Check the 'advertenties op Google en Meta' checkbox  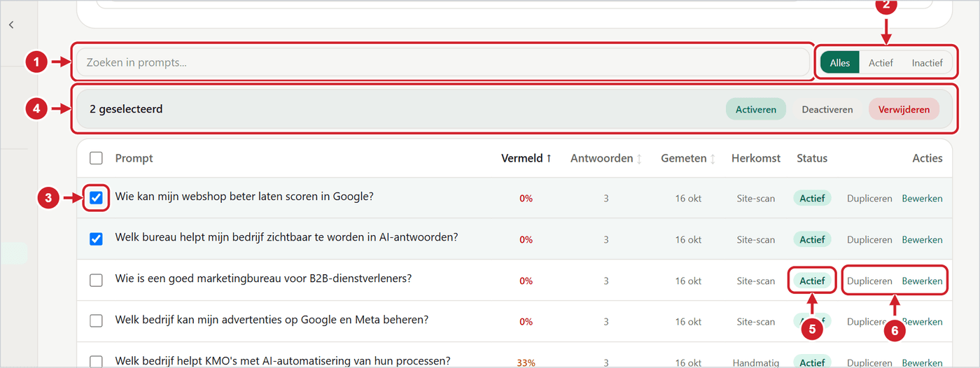(x=96, y=321)
